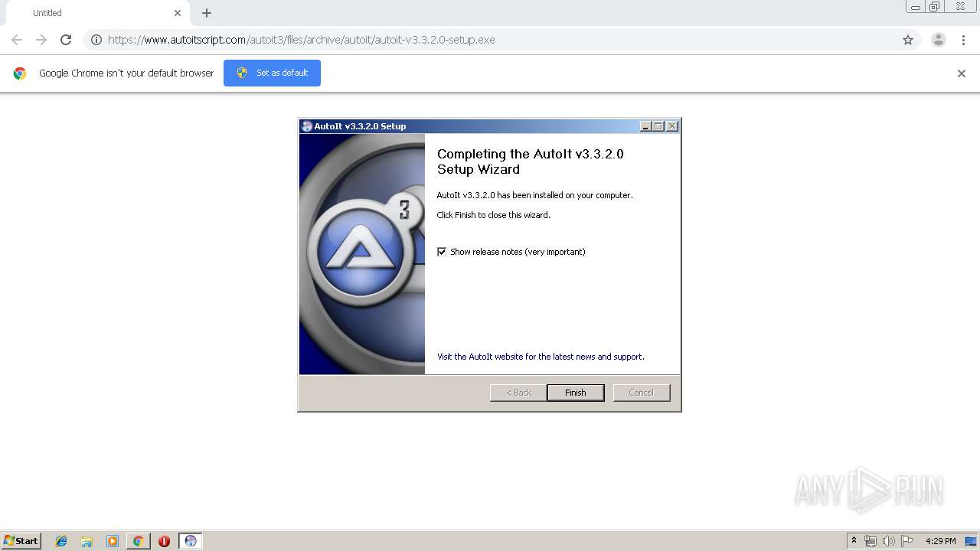The width and height of the screenshot is (980, 551).
Task: Open the network tray icon
Action: coord(871,541)
